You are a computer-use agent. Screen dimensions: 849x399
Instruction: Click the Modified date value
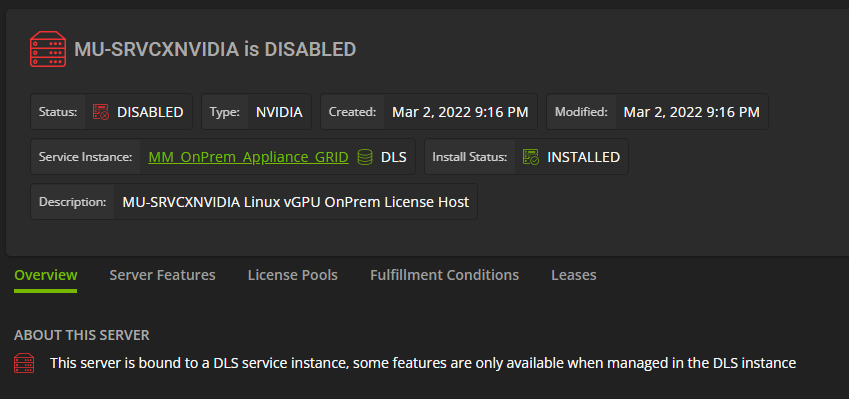(691, 112)
